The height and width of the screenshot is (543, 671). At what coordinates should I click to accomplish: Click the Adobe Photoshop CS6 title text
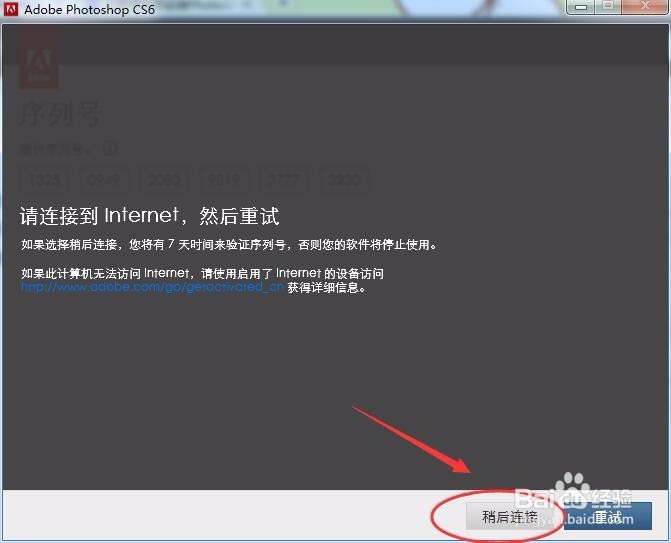point(89,9)
